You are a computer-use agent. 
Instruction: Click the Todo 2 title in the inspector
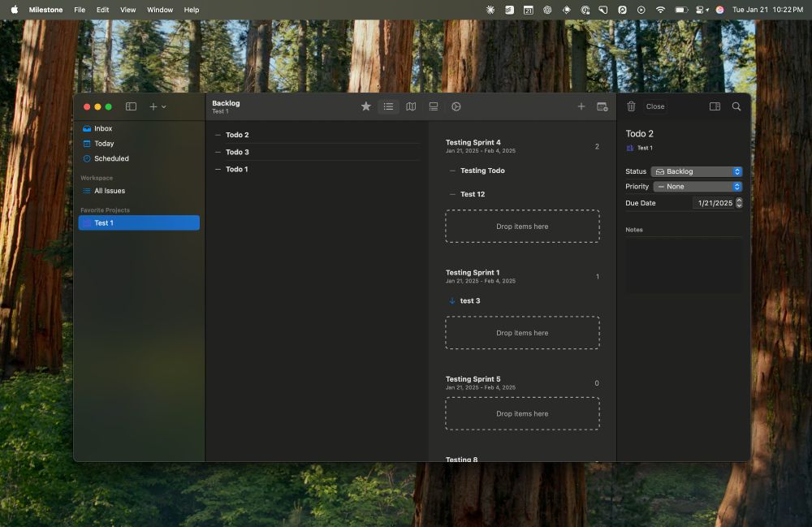(640, 133)
